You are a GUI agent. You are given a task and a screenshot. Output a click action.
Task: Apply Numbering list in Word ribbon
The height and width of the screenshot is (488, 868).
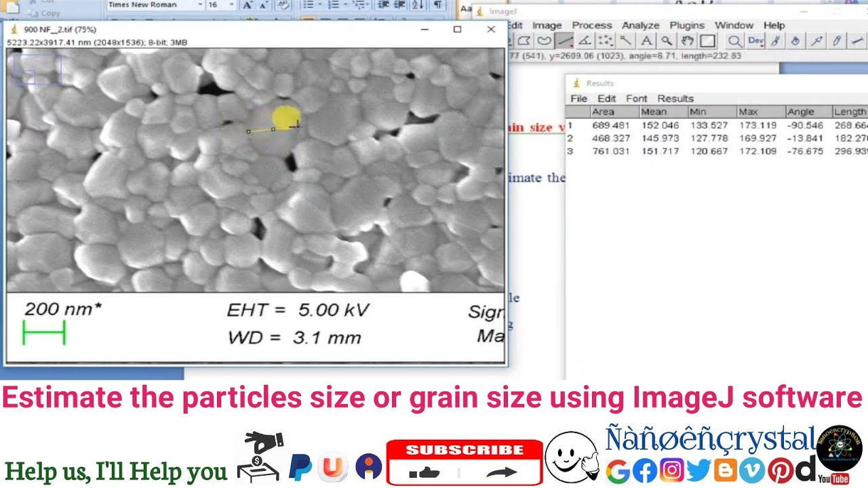point(334,5)
